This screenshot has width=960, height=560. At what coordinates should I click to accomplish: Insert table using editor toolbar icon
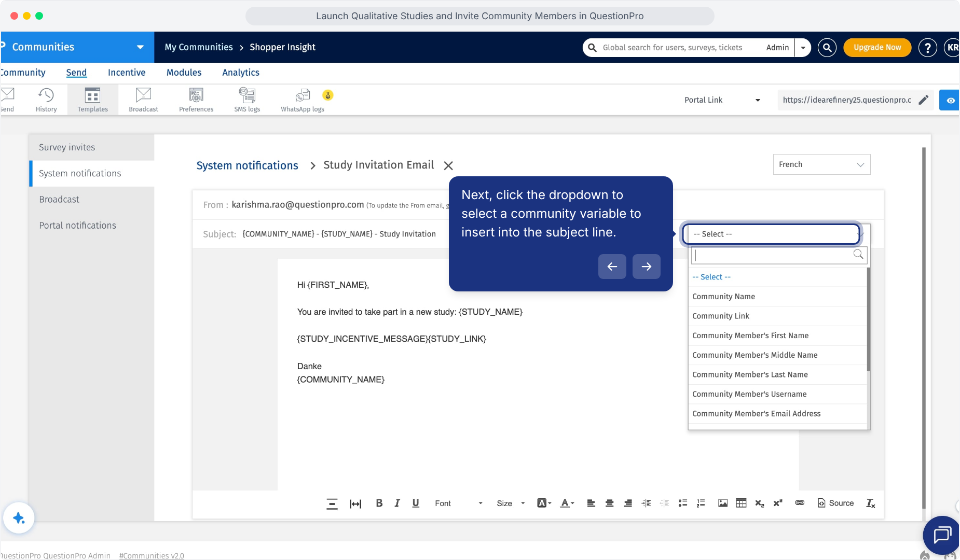click(741, 503)
